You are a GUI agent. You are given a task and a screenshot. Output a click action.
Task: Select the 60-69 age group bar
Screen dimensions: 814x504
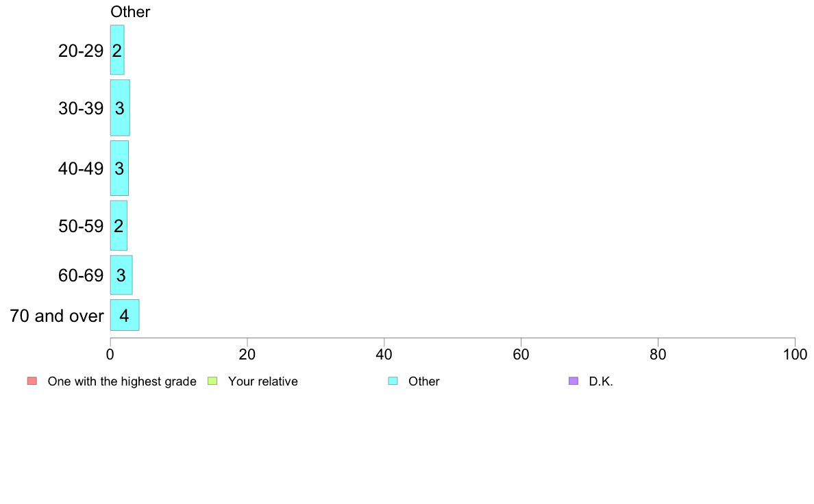click(x=121, y=275)
